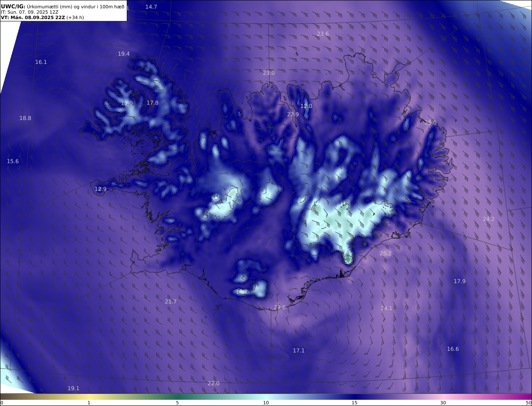Click the wind value 25.0
The image size is (532, 406).
pos(431,123)
